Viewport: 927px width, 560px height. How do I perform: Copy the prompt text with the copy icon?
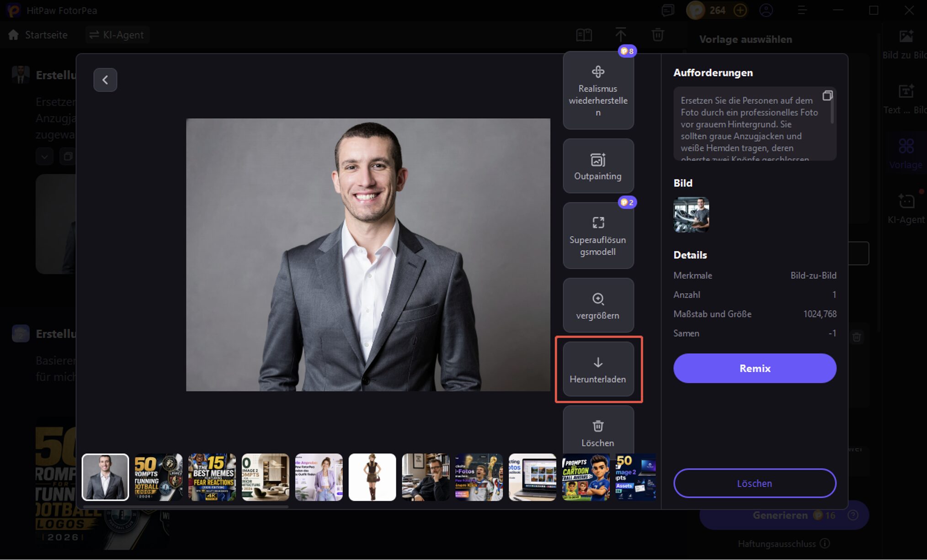[827, 95]
